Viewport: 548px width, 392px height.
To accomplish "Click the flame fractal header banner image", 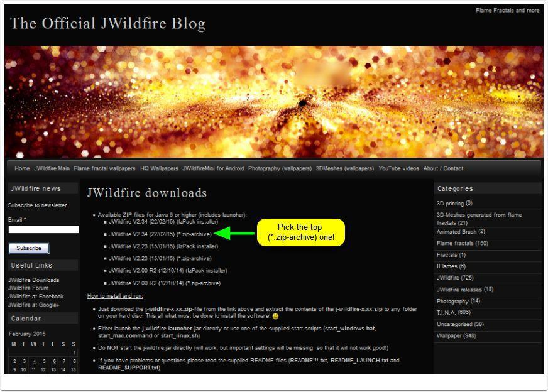I will tap(274, 102).
